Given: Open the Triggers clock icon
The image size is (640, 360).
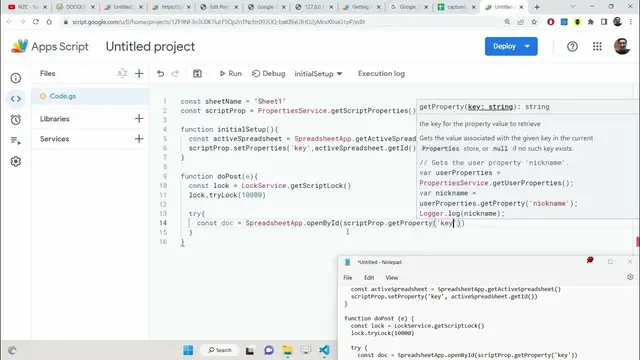Looking at the screenshot, I should pyautogui.click(x=16, y=120).
